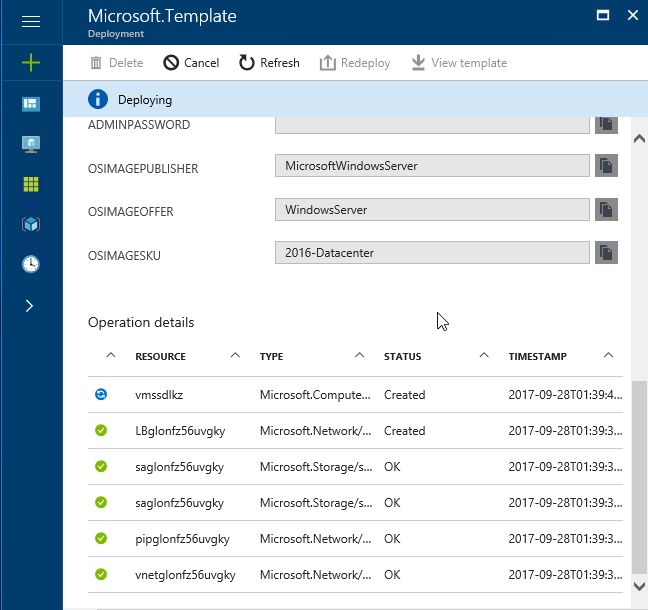Screen dimensions: 648x610
Task: Sort by the RESOURCE column header
Action: click(x=160, y=356)
